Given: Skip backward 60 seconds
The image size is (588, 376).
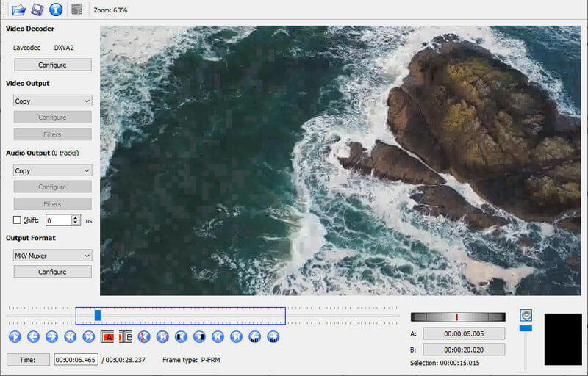Looking at the screenshot, I should point(254,336).
